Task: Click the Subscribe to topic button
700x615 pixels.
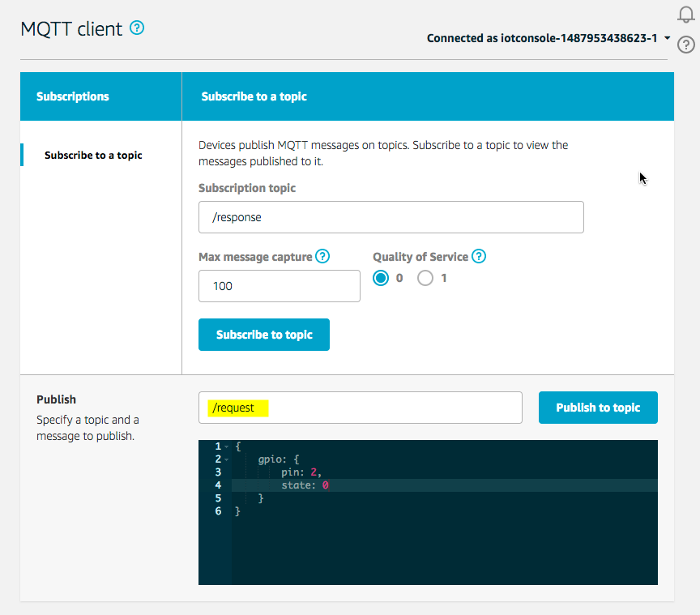Action: click(264, 335)
